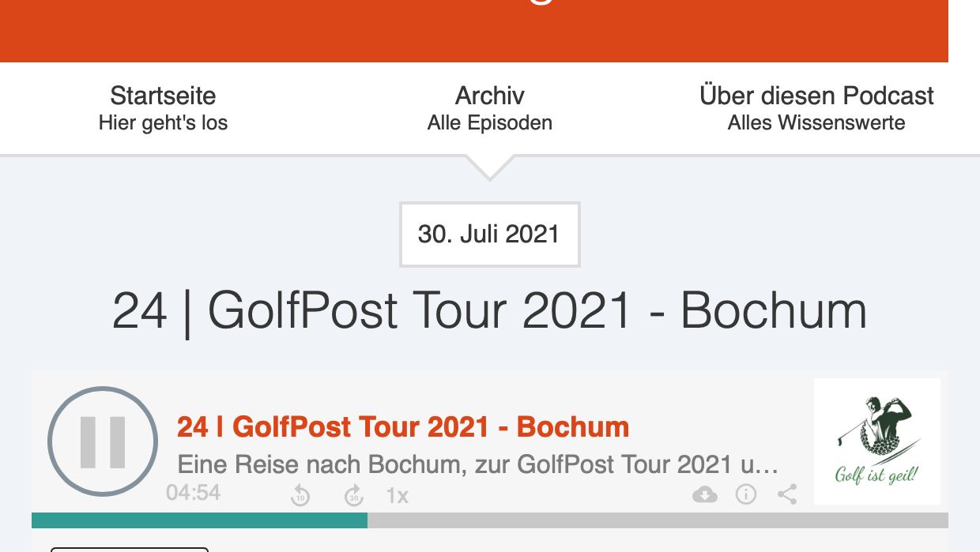Toggle the share options panel
Screen dimensions: 980x552
coord(786,494)
